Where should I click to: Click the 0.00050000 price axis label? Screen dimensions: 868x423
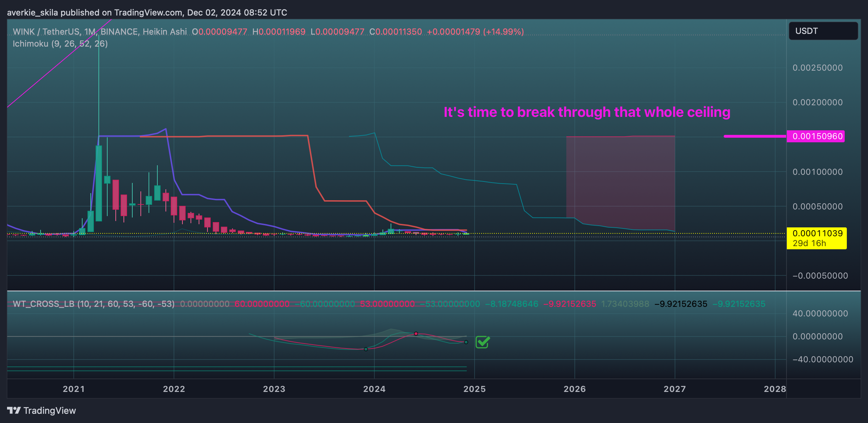(x=818, y=207)
